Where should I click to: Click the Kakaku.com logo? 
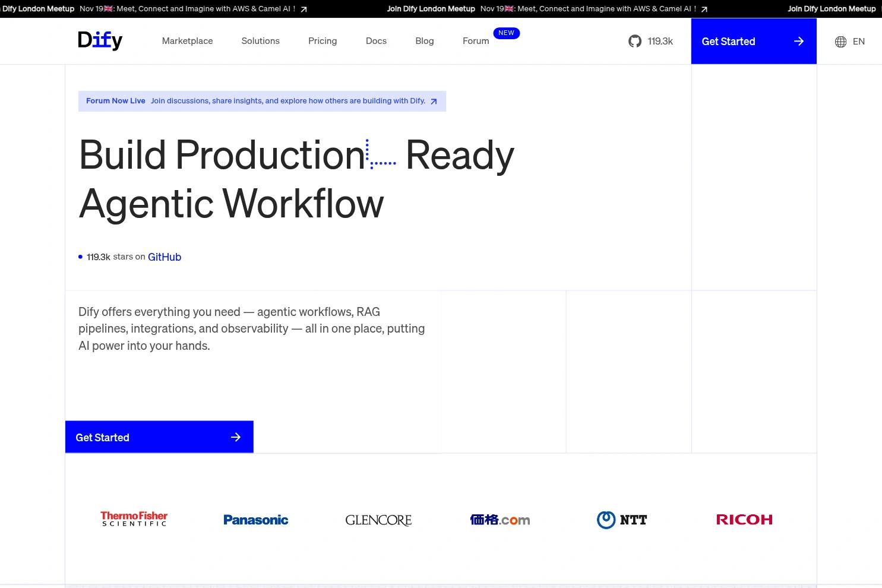500,520
